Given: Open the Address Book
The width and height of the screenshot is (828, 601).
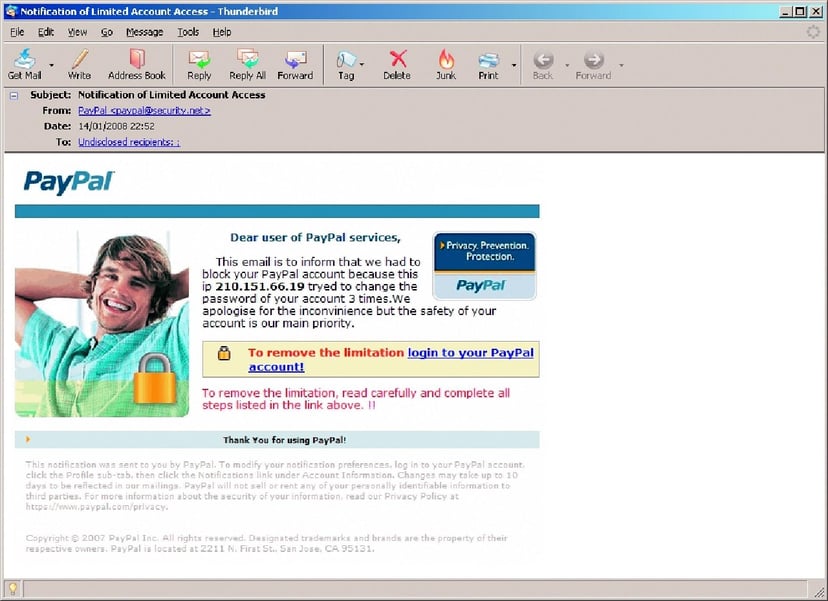Looking at the screenshot, I should tap(137, 64).
